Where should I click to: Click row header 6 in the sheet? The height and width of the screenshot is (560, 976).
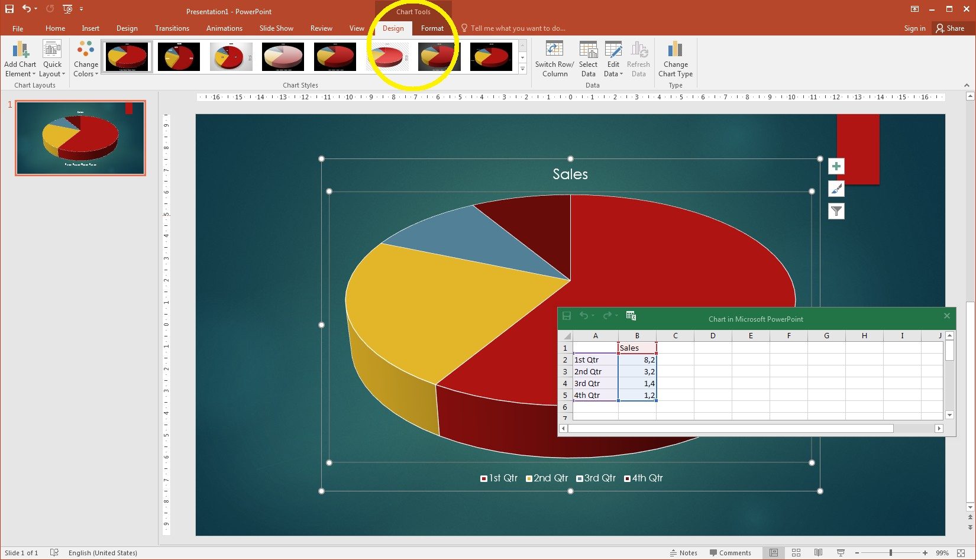[x=565, y=407]
